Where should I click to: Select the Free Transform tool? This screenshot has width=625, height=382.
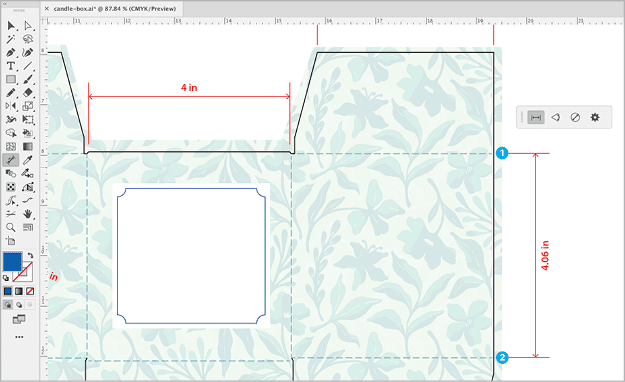tap(28, 120)
